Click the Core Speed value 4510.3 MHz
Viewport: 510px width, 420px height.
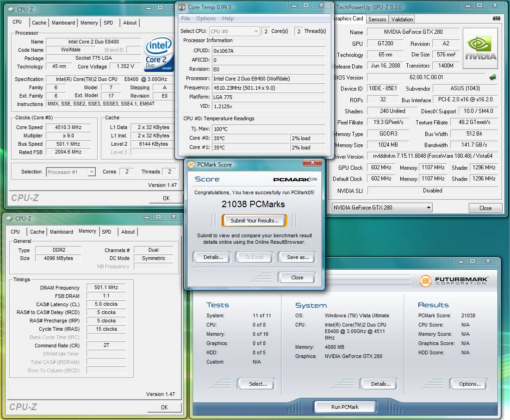pos(68,127)
